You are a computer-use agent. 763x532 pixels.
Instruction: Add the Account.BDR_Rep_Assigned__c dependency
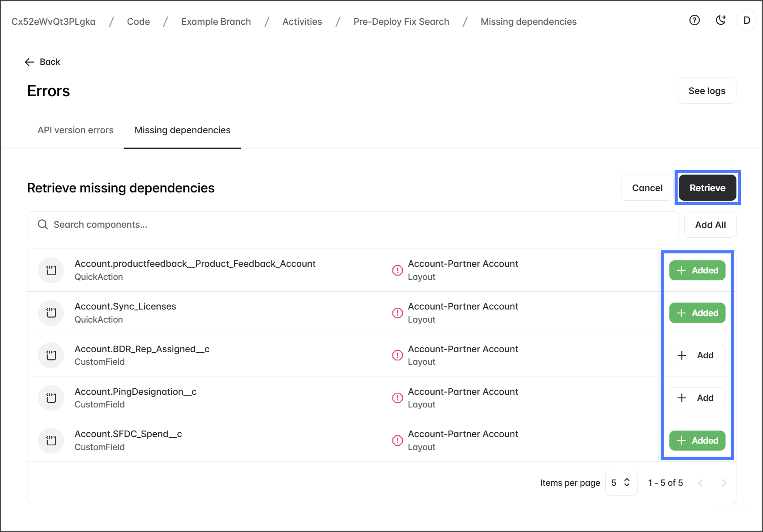coord(697,356)
